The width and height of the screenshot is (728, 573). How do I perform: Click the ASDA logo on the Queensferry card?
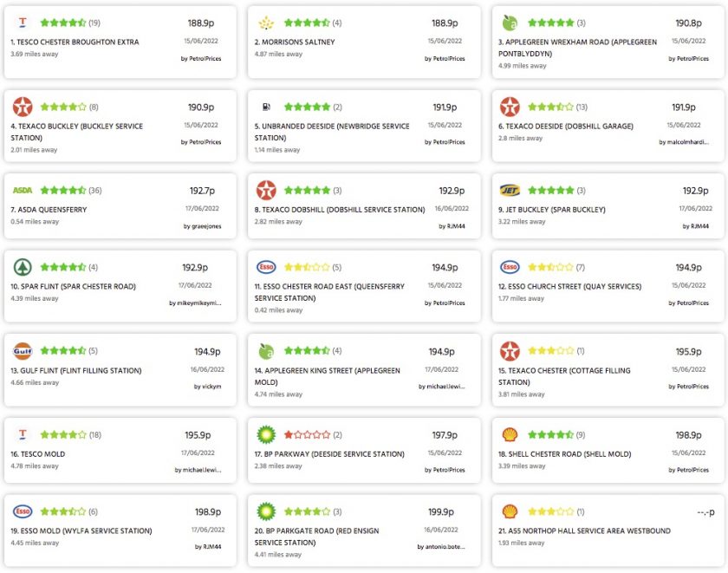[x=23, y=191]
